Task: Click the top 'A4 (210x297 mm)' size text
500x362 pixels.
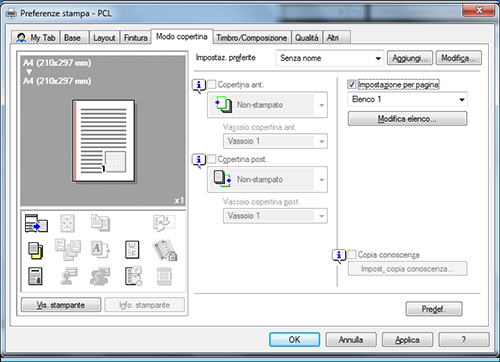Action: 57,63
